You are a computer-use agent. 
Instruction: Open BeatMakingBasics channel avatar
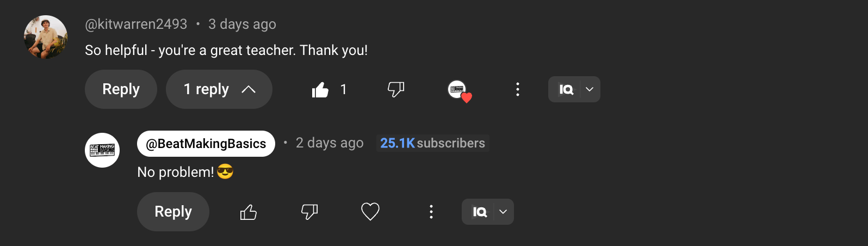tap(102, 150)
